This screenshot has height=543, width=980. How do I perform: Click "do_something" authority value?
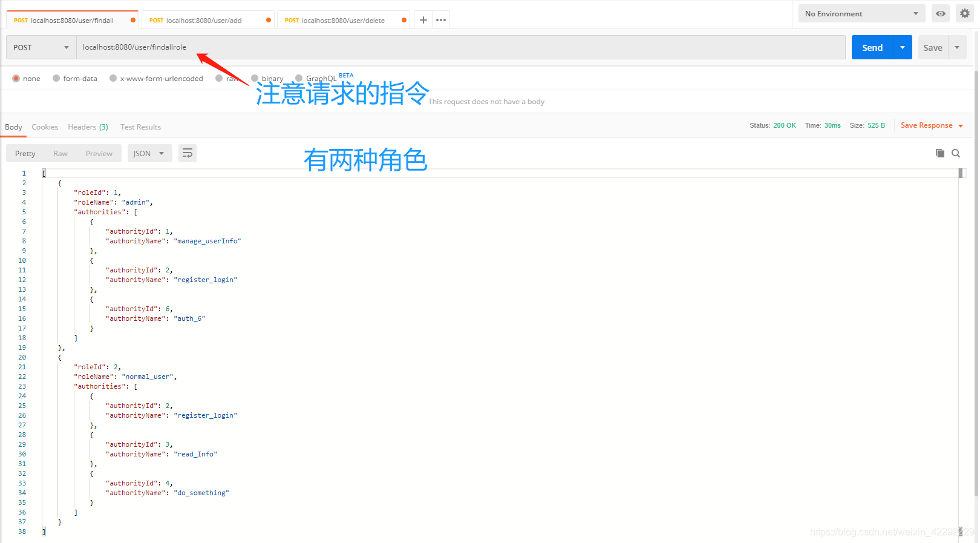[201, 493]
